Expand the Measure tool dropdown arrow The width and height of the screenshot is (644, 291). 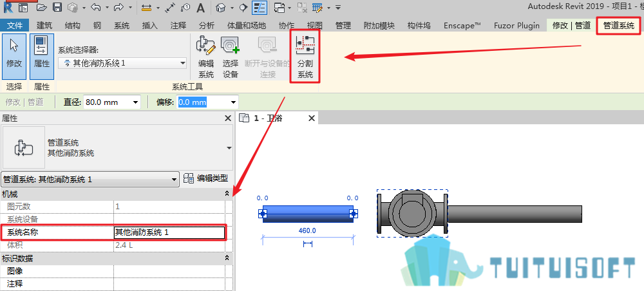(158, 7)
